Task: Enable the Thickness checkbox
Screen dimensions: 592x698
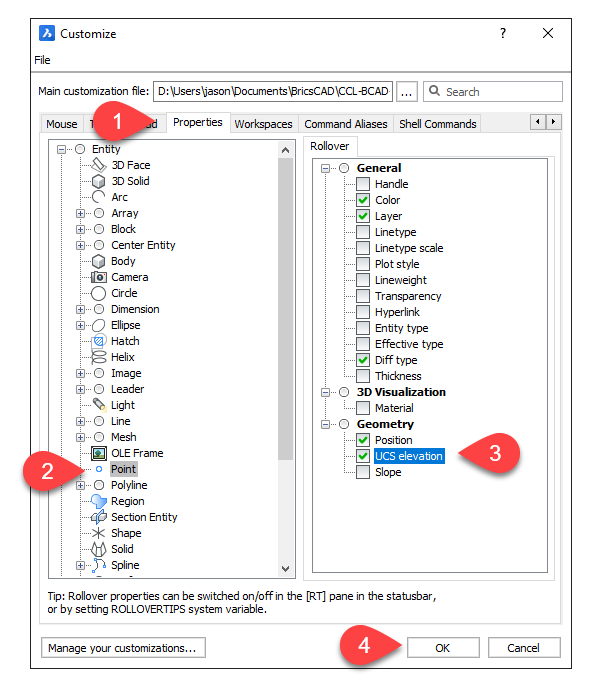Action: [363, 376]
